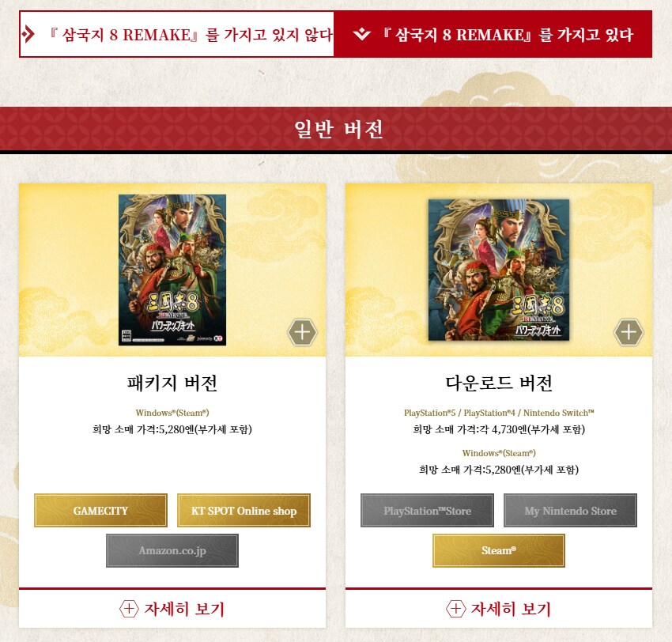Screen dimensions: 672x642
Task: Click plus icon beside package 자세히 보기
Action: point(129,609)
